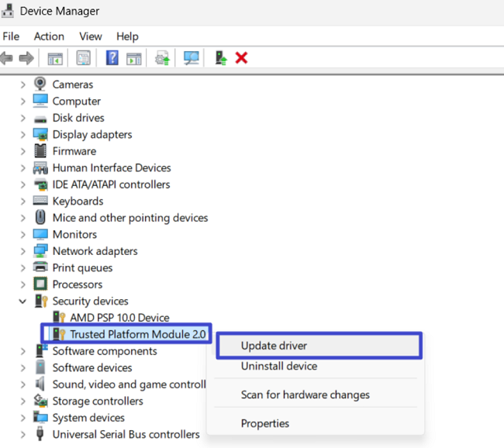The image size is (504, 448).
Task: Select Universal Serial Bus controllers label
Action: coord(126,434)
